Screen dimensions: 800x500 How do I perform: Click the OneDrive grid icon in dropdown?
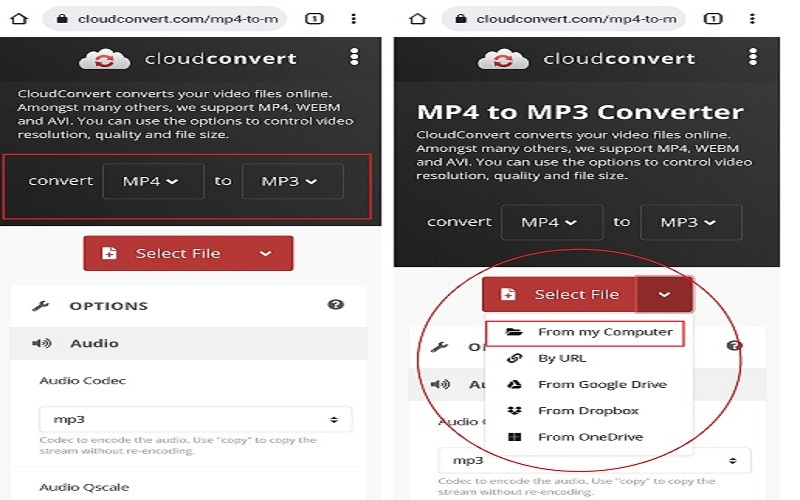pos(515,437)
